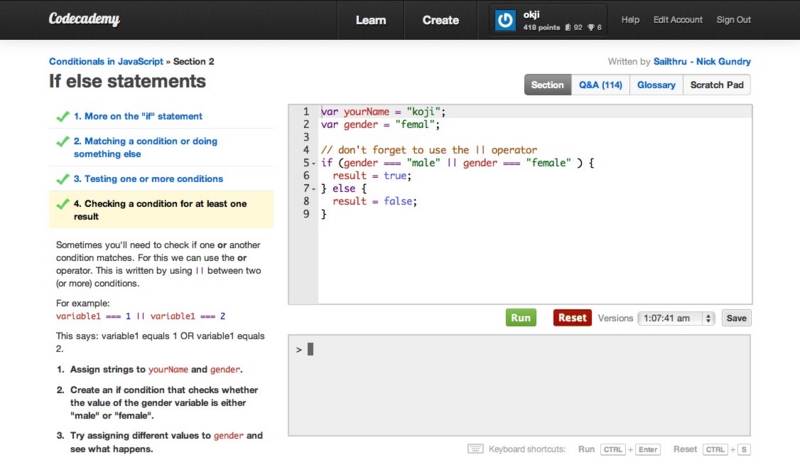Viewport: 800px width, 460px height.
Task: Open exercise 2 Matching a condition
Action: coord(145,147)
